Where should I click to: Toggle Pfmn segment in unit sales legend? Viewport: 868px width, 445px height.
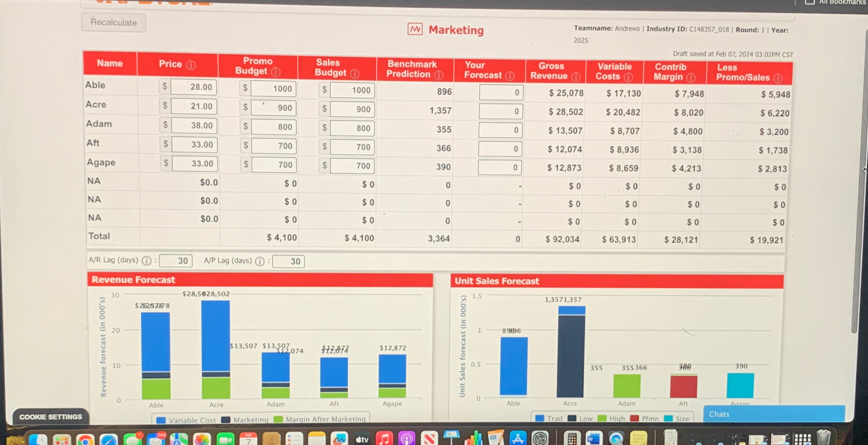[x=645, y=418]
